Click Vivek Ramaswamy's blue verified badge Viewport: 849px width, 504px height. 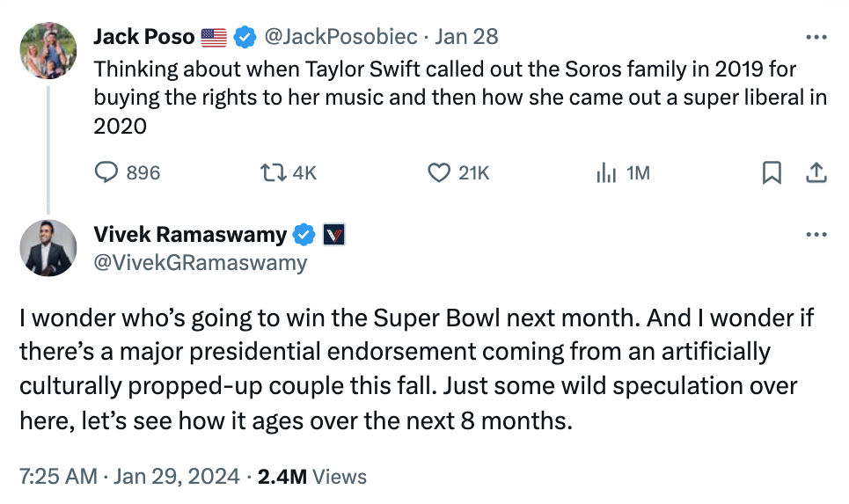[304, 235]
